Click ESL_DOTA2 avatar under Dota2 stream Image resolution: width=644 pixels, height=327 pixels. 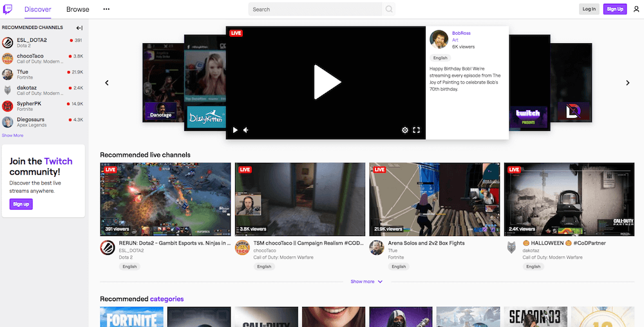click(108, 248)
